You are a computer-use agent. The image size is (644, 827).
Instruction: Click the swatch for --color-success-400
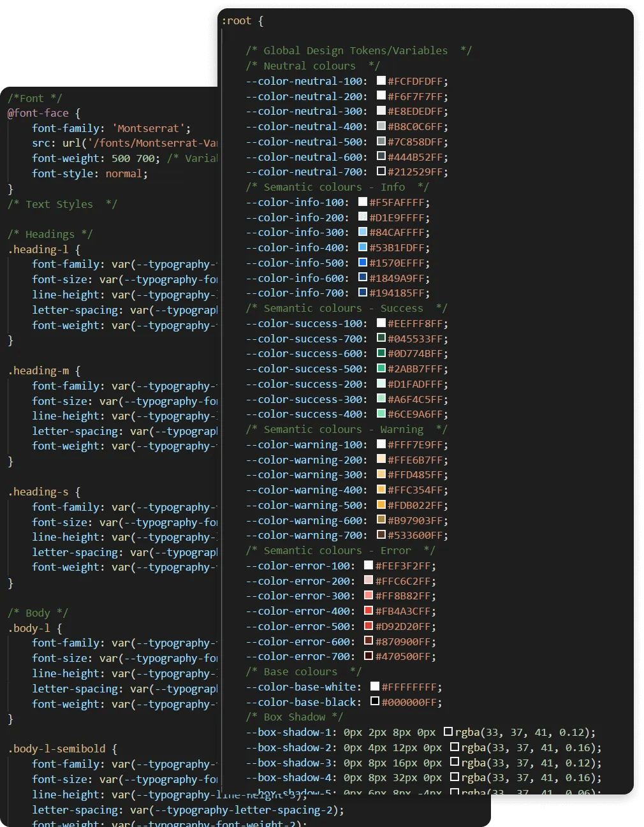pos(381,413)
